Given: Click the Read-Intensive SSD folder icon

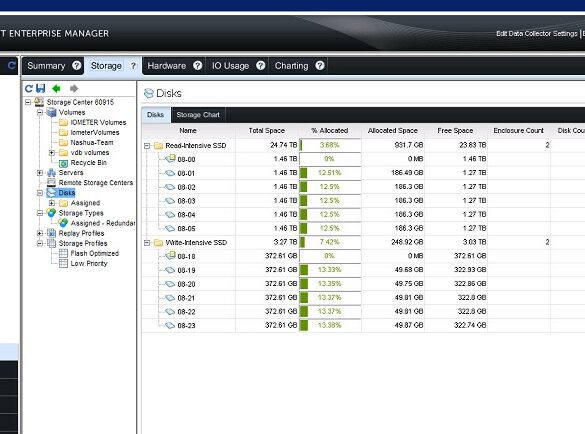Looking at the screenshot, I should coord(159,146).
